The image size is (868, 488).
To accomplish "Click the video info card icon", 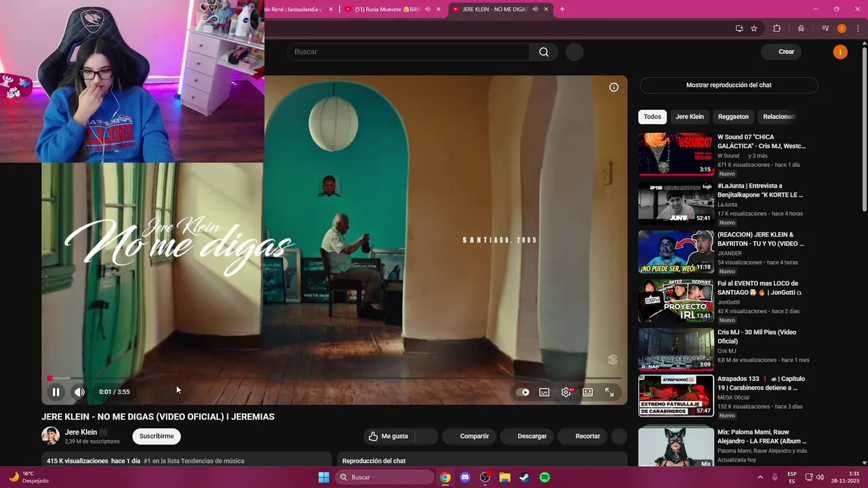I will point(614,87).
